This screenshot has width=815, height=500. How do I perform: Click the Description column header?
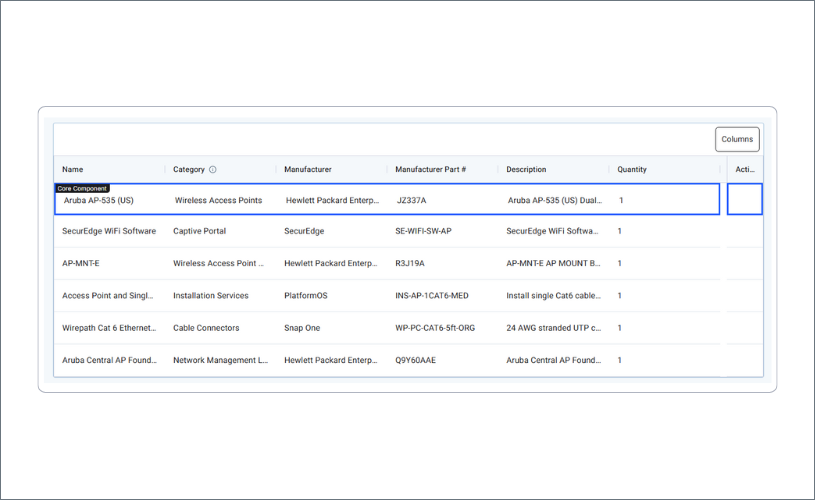pyautogui.click(x=526, y=169)
